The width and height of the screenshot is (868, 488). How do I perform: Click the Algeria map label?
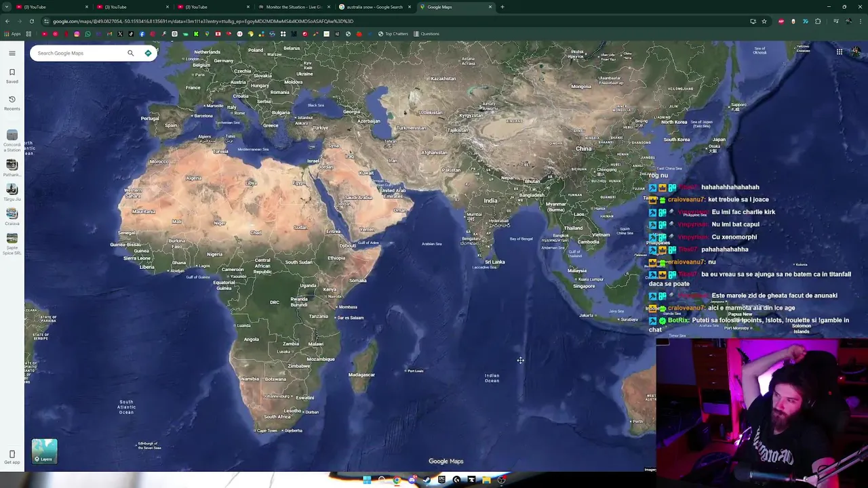[193, 178]
